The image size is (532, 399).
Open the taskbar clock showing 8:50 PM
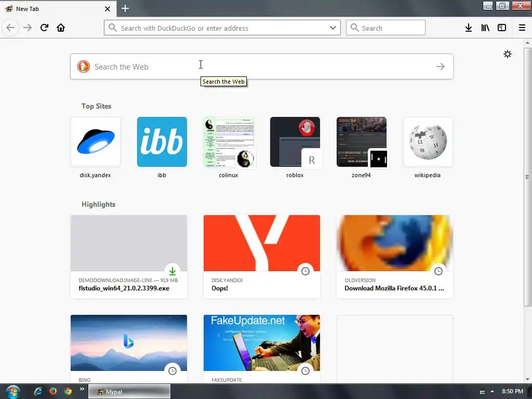coord(512,392)
